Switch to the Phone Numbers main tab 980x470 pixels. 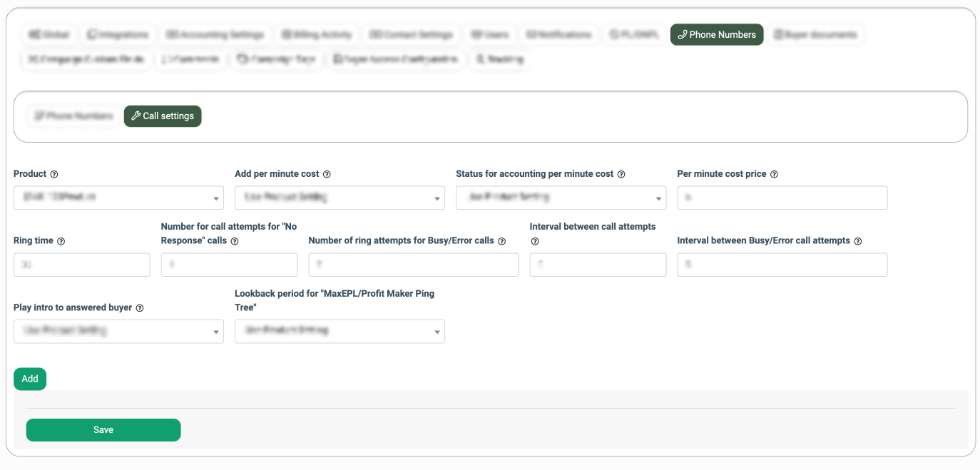716,34
